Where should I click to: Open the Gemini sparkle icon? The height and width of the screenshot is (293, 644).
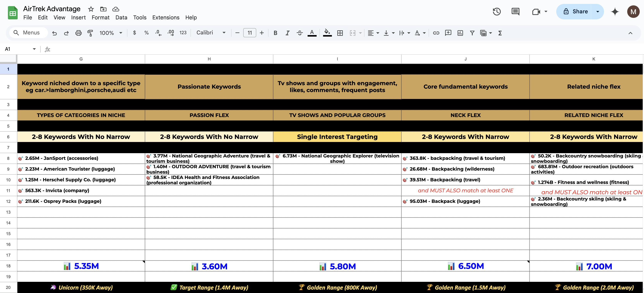[x=615, y=12]
